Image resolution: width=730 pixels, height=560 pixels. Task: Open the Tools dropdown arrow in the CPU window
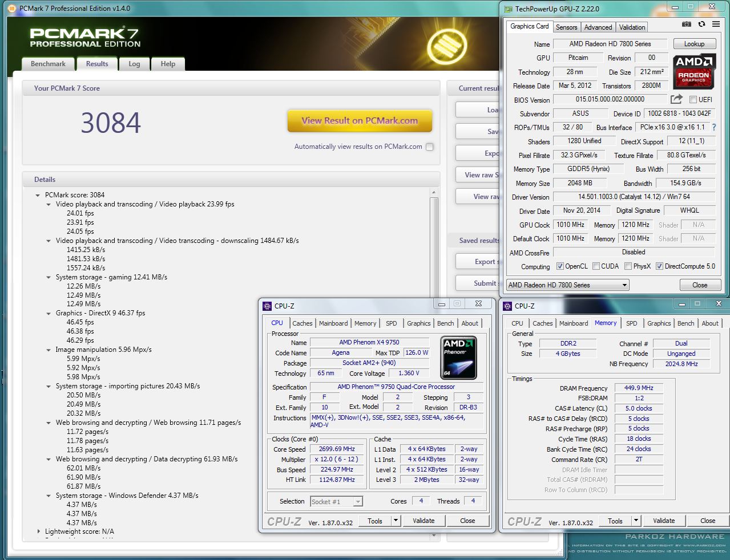tap(396, 521)
